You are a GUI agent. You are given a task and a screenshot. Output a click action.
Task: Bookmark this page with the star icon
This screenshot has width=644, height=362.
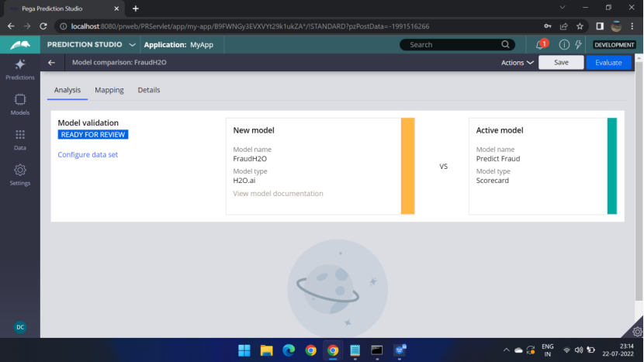coord(580,26)
